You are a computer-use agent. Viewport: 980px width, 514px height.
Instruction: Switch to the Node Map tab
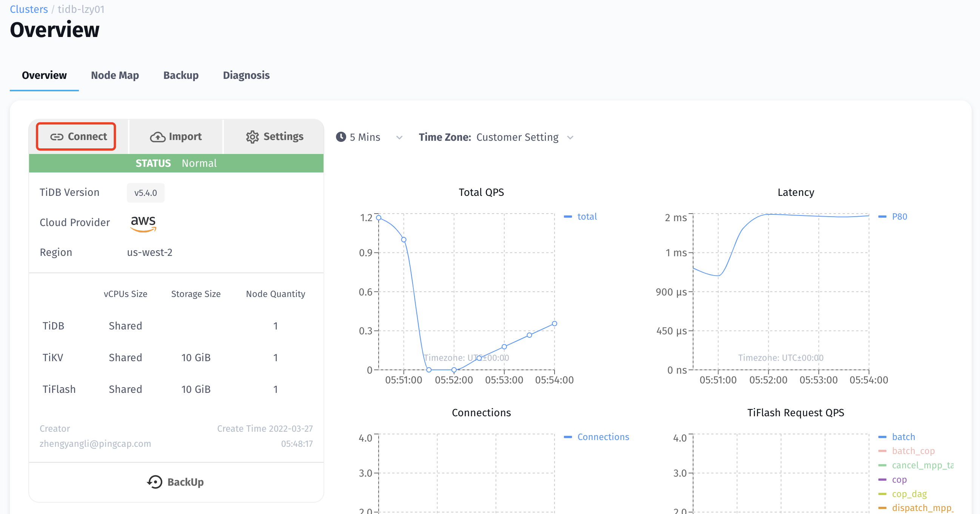tap(115, 75)
